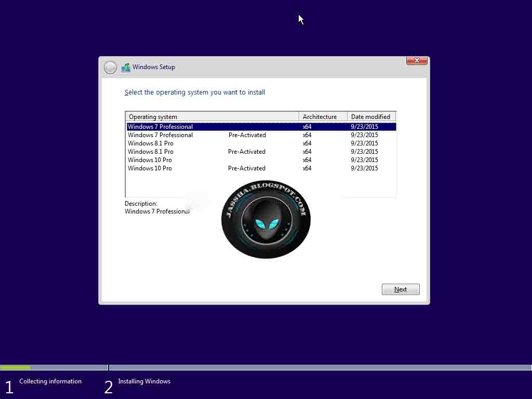Sort by Architecture column header
The image size is (532, 399).
pyautogui.click(x=323, y=117)
